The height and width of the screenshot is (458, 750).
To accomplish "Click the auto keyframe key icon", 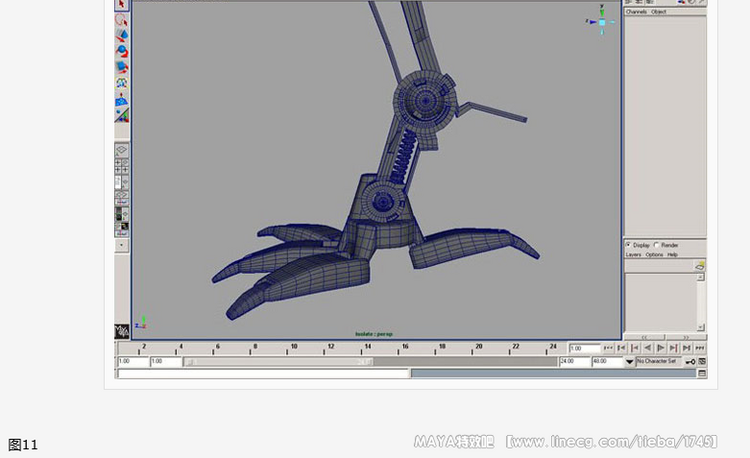I will [690, 361].
